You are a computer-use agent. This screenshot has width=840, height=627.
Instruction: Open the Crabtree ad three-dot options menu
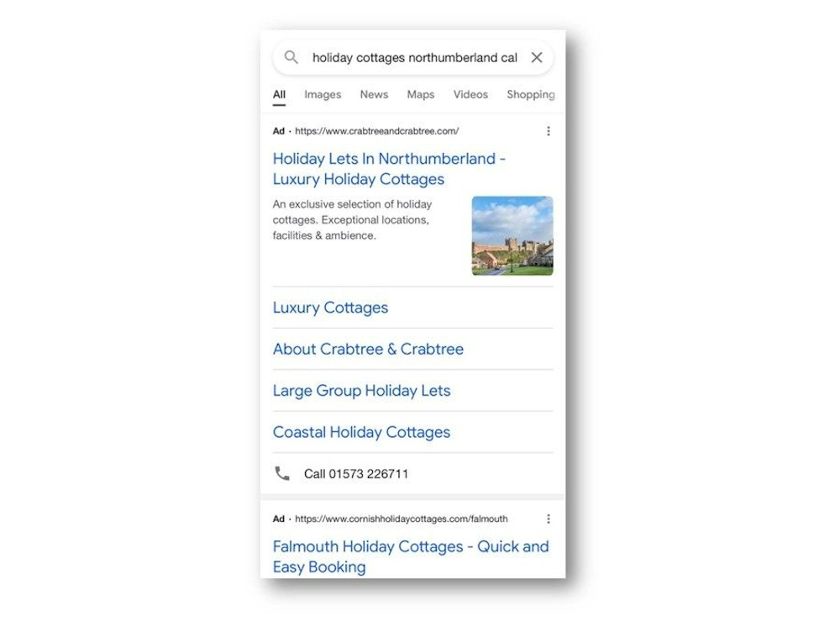coord(548,131)
